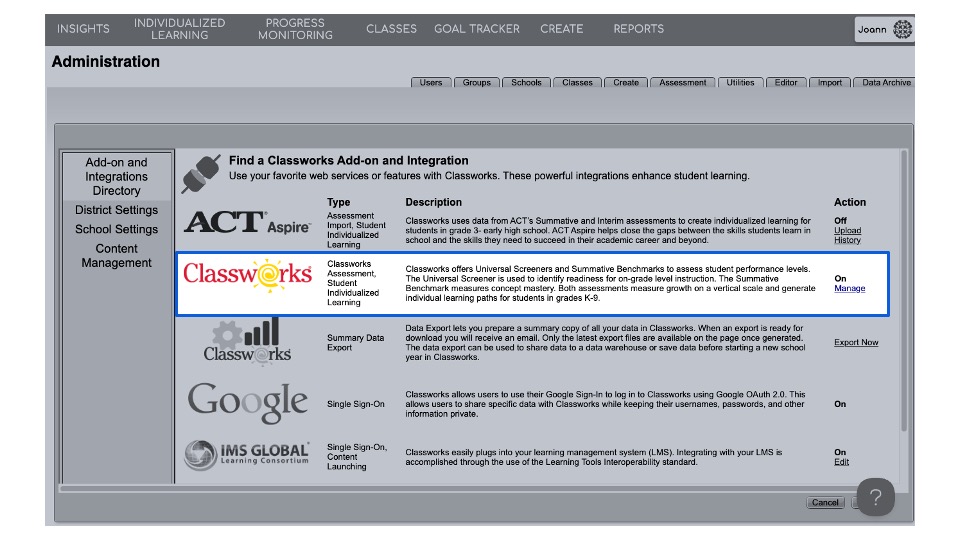Click the Cancel button
Screen dimensions: 960x540
(825, 503)
